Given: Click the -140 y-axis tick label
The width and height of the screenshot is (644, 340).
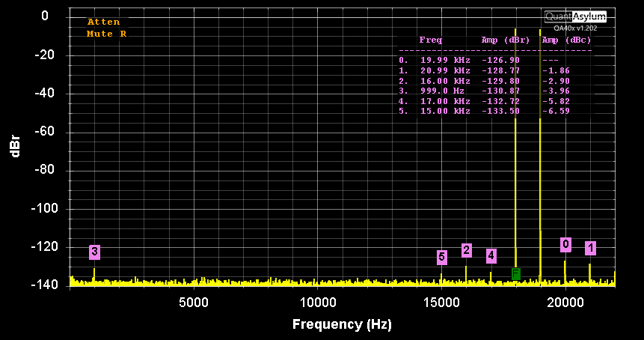Looking at the screenshot, I should click(43, 285).
